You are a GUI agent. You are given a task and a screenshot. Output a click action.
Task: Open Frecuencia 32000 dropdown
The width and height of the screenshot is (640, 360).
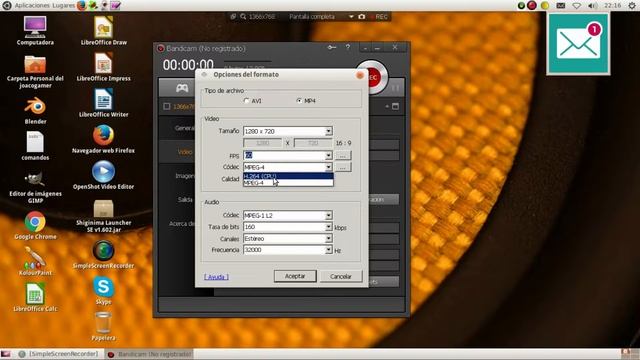[x=288, y=250]
